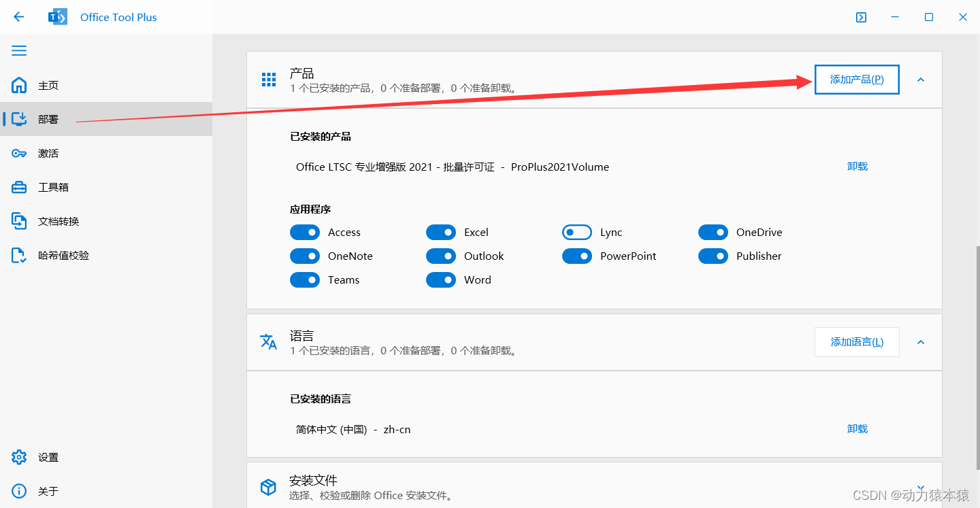Close the Office Tool Plus window
Image resolution: width=980 pixels, height=508 pixels.
(x=963, y=17)
